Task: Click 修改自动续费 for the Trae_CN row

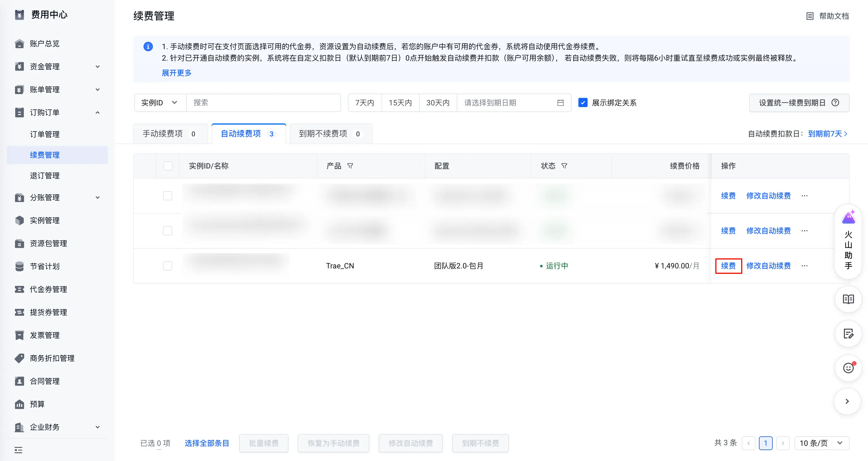Action: tap(768, 266)
